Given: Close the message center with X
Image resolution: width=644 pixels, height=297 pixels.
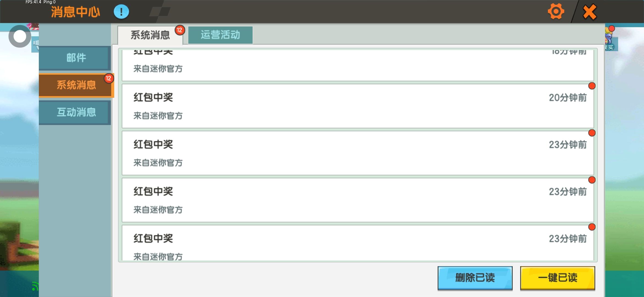Looking at the screenshot, I should 590,12.
